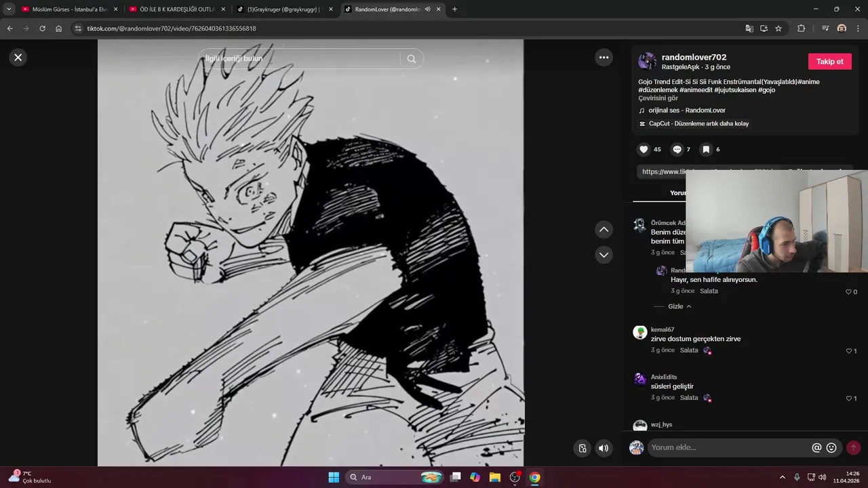
Task: Mute the video with speaker button
Action: click(604, 448)
